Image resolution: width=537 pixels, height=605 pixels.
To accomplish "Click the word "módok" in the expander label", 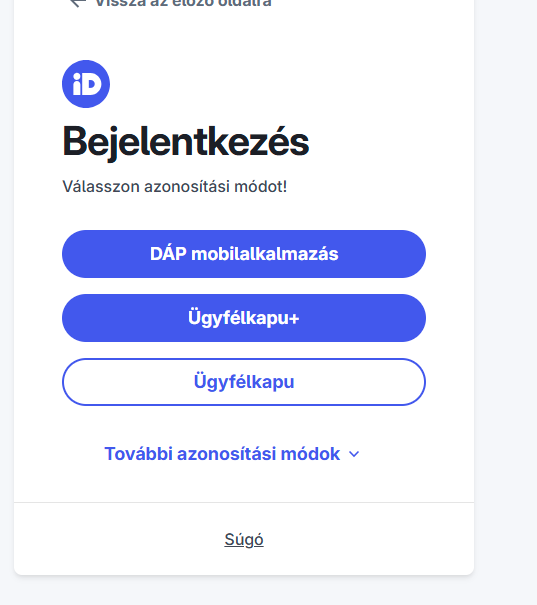I will pyautogui.click(x=311, y=454).
